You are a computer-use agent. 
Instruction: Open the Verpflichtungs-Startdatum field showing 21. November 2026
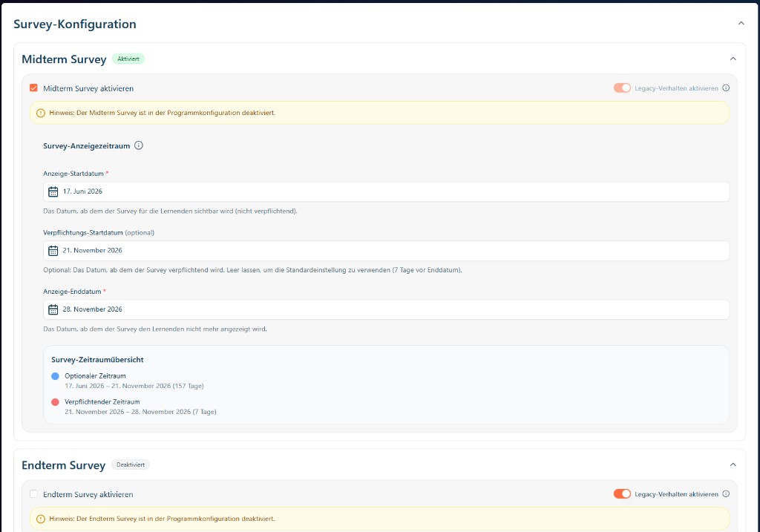pyautogui.click(x=386, y=251)
